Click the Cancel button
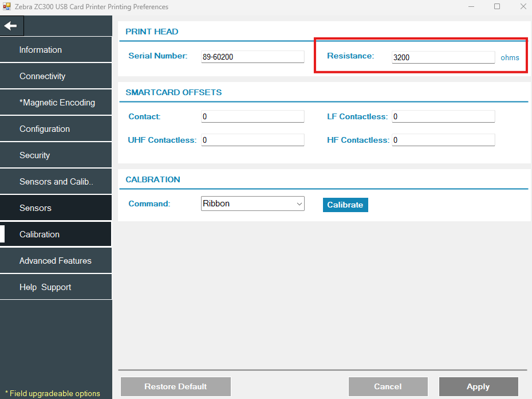The image size is (532, 399). (388, 386)
